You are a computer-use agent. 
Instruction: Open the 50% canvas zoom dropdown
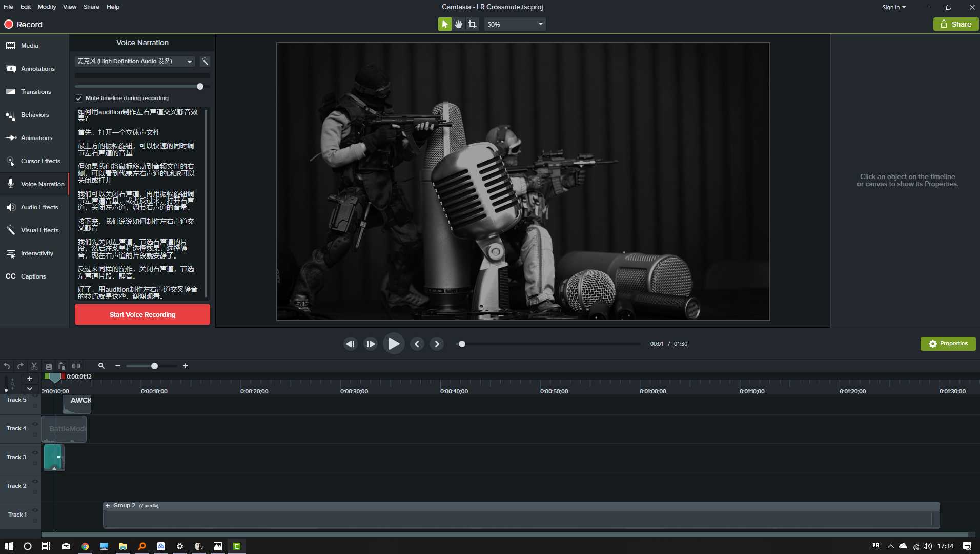[515, 24]
